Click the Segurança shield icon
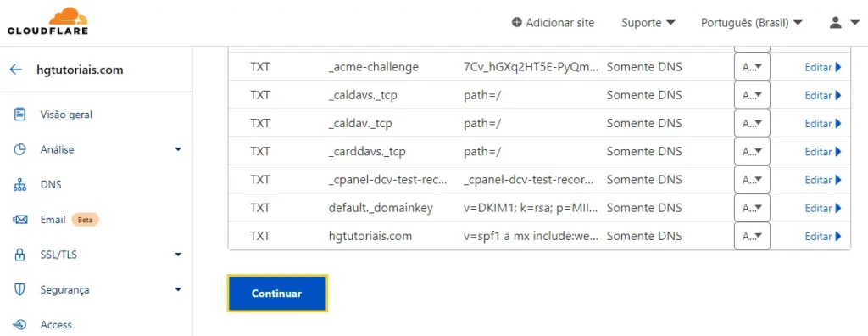Image resolution: width=868 pixels, height=336 pixels. click(20, 290)
